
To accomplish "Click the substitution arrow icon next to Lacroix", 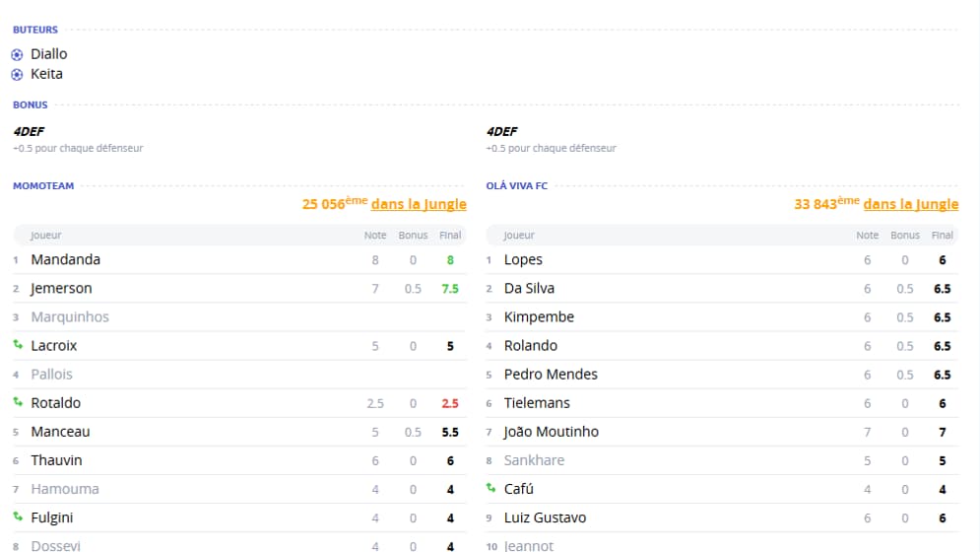I will [x=18, y=345].
